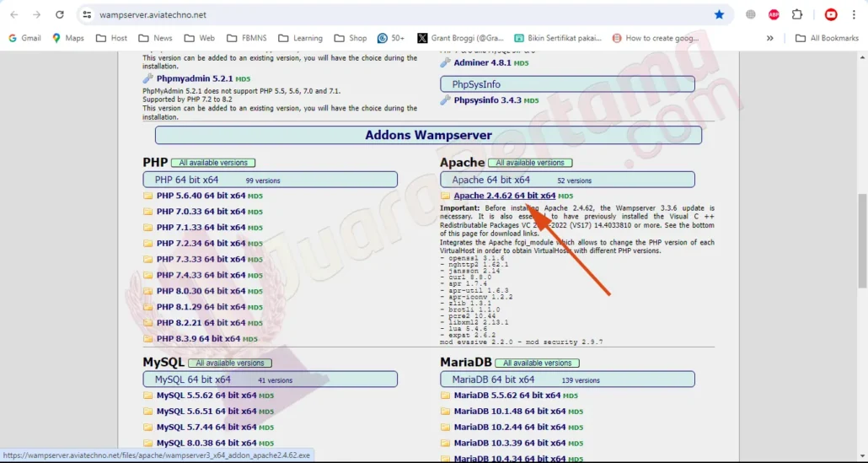Click MariaDB 5.5.62 64 bit x64 link
The height and width of the screenshot is (463, 868).
tap(507, 396)
